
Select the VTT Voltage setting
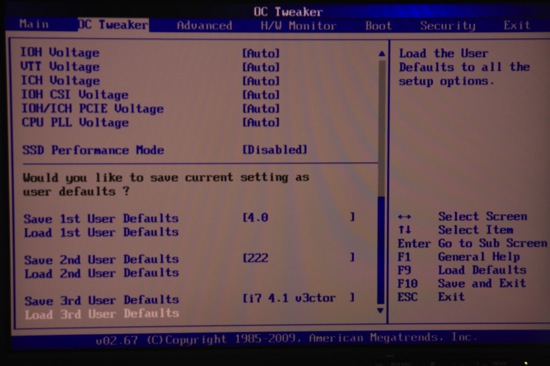point(60,67)
